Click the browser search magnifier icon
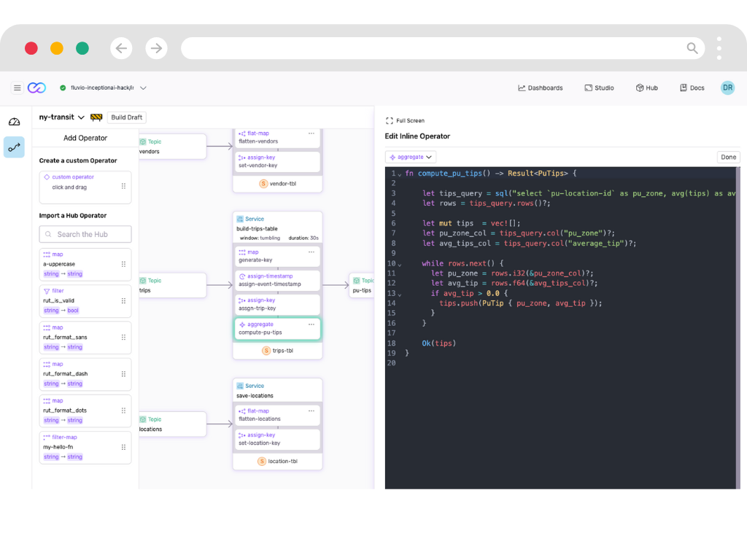 [x=692, y=48]
